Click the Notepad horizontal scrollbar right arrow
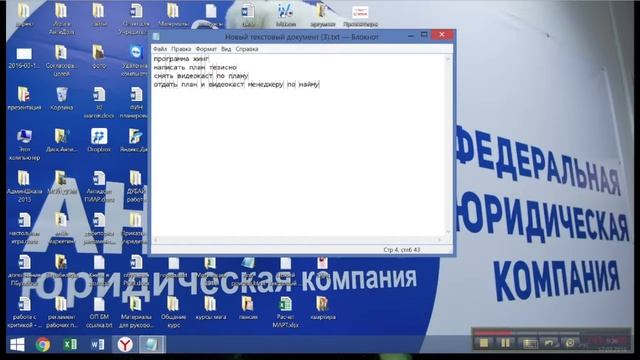640x360 pixels. (440, 240)
